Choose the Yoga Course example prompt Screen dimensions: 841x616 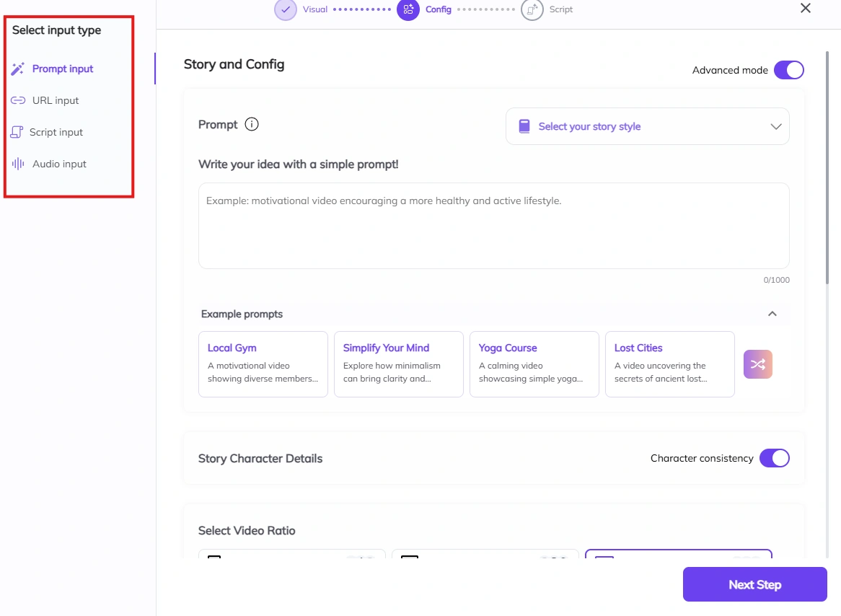point(534,364)
